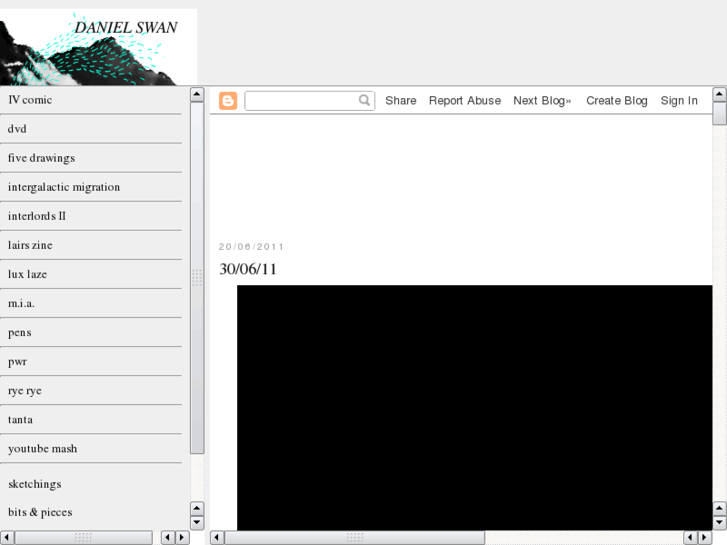Click sidebar scrollbar up arrow at top
Screen dimensions: 727x545
coord(197,94)
